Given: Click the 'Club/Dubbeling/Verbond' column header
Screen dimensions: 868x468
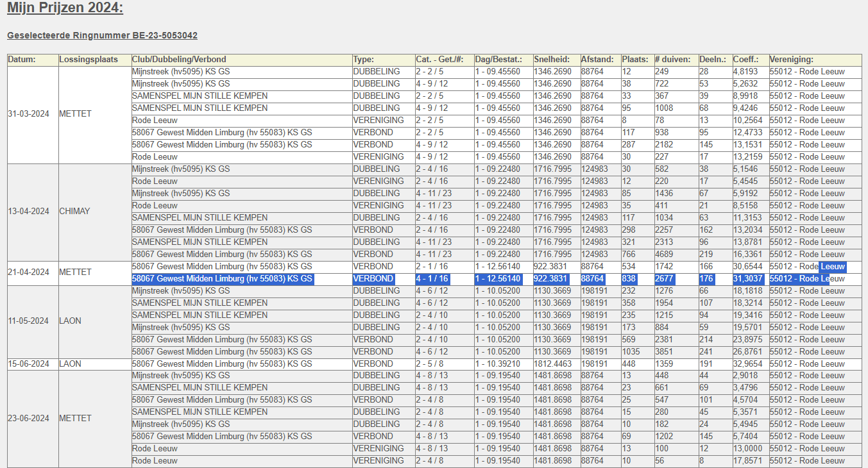Looking at the screenshot, I should tap(179, 60).
